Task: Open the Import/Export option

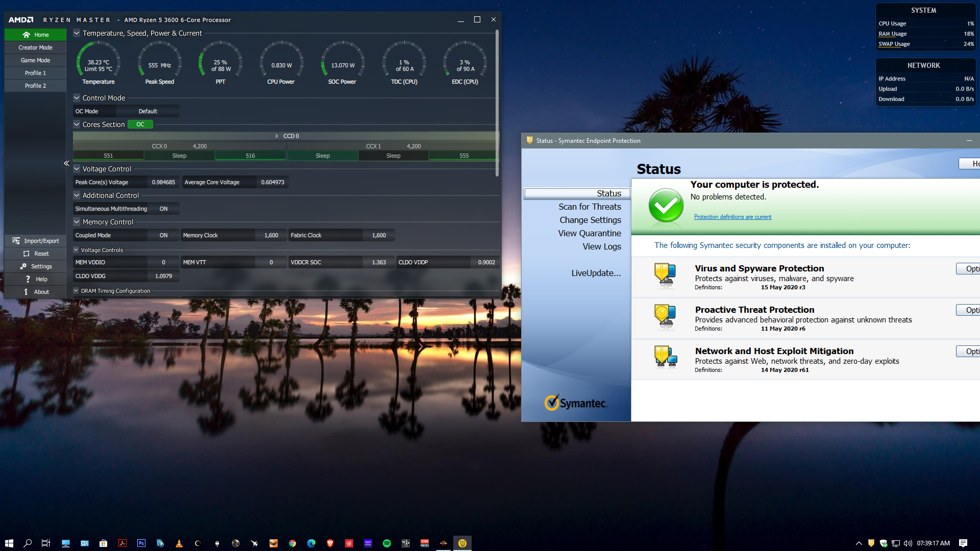Action: pyautogui.click(x=35, y=241)
